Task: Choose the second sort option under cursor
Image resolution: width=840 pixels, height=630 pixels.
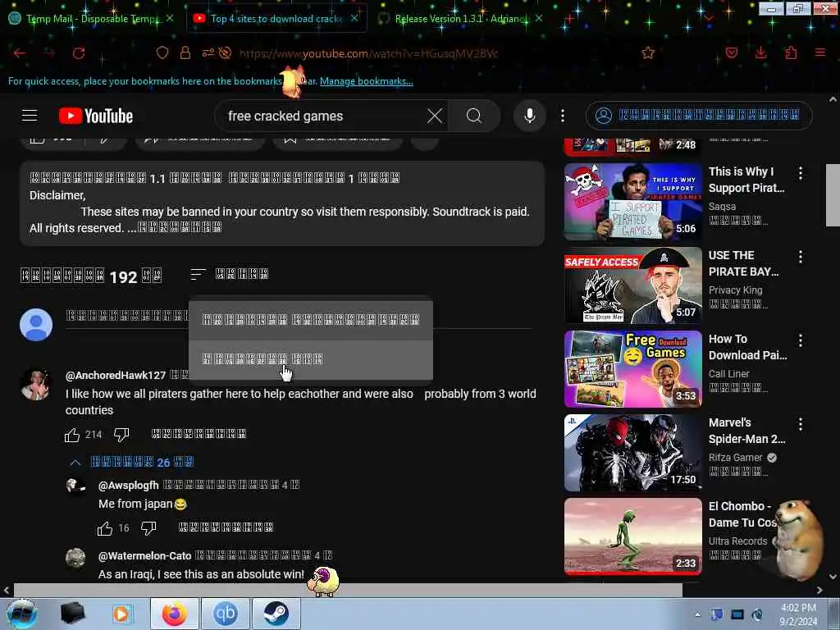Action: tap(311, 359)
